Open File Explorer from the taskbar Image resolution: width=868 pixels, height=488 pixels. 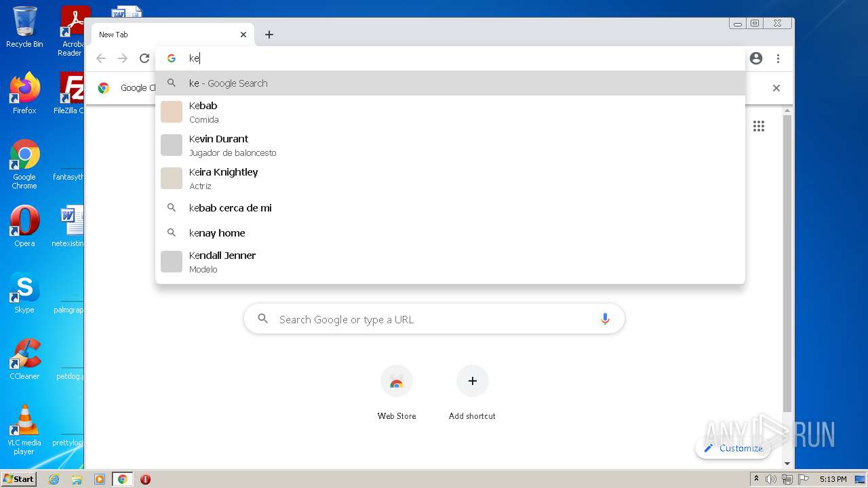click(77, 479)
